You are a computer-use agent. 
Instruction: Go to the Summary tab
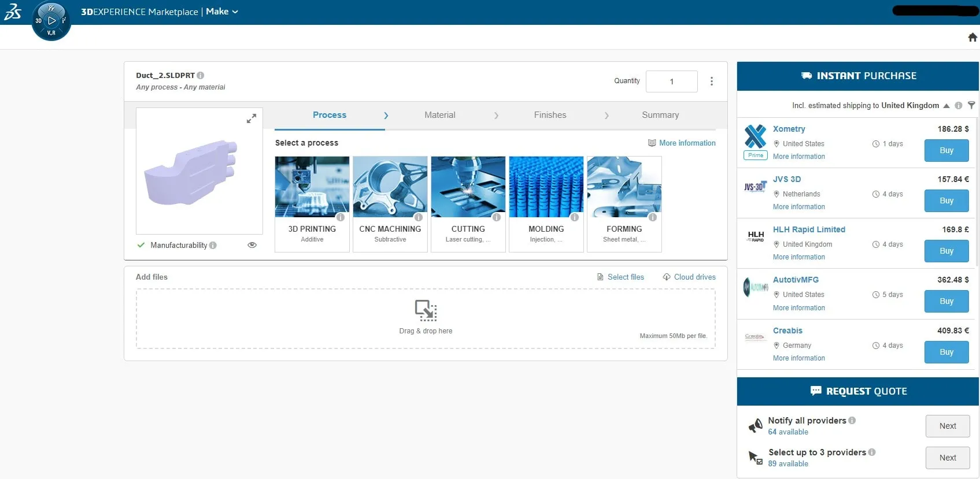click(660, 115)
